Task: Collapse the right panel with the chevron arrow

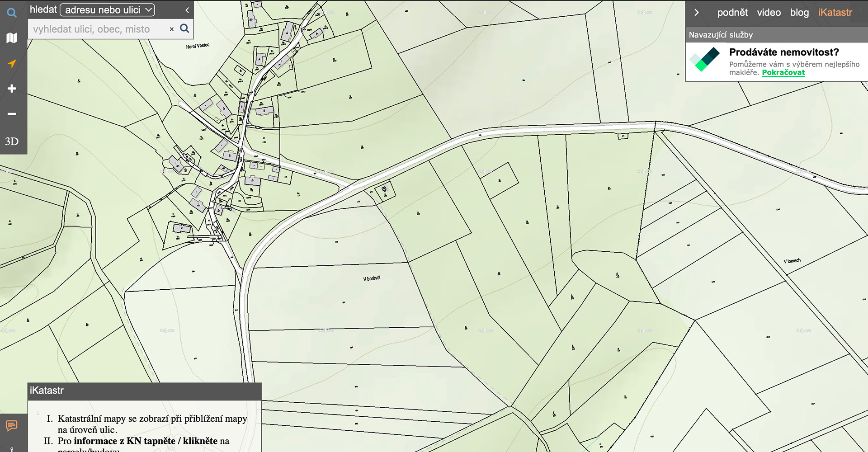Action: click(697, 13)
